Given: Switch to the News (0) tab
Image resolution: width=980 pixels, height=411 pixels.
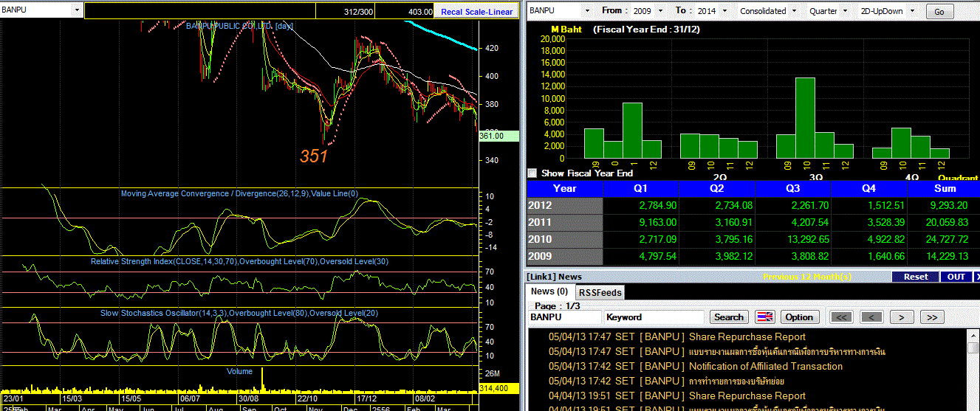Looking at the screenshot, I should tap(549, 291).
